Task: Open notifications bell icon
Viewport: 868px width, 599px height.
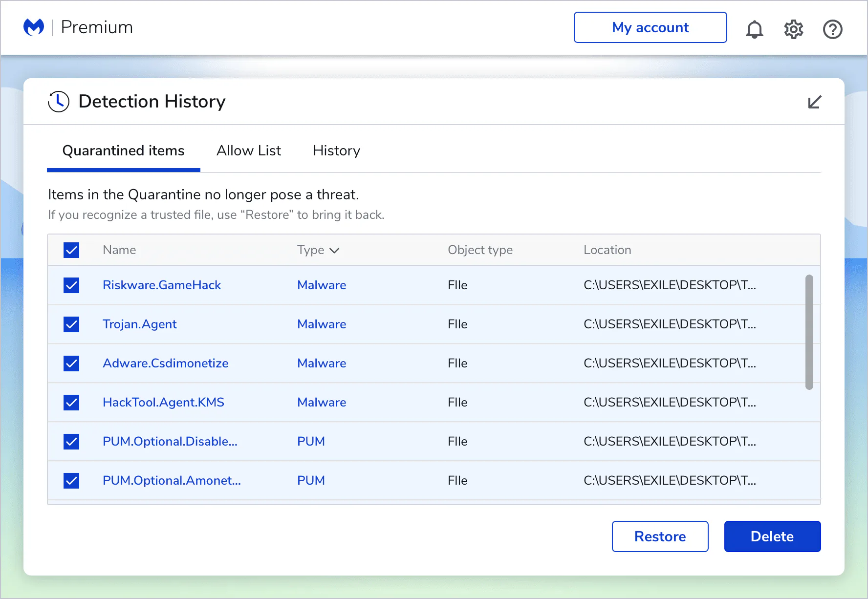Action: coord(754,29)
